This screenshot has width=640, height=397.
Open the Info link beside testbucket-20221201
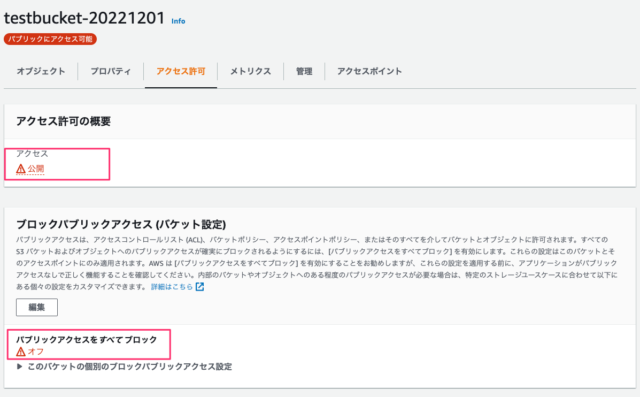(x=178, y=21)
